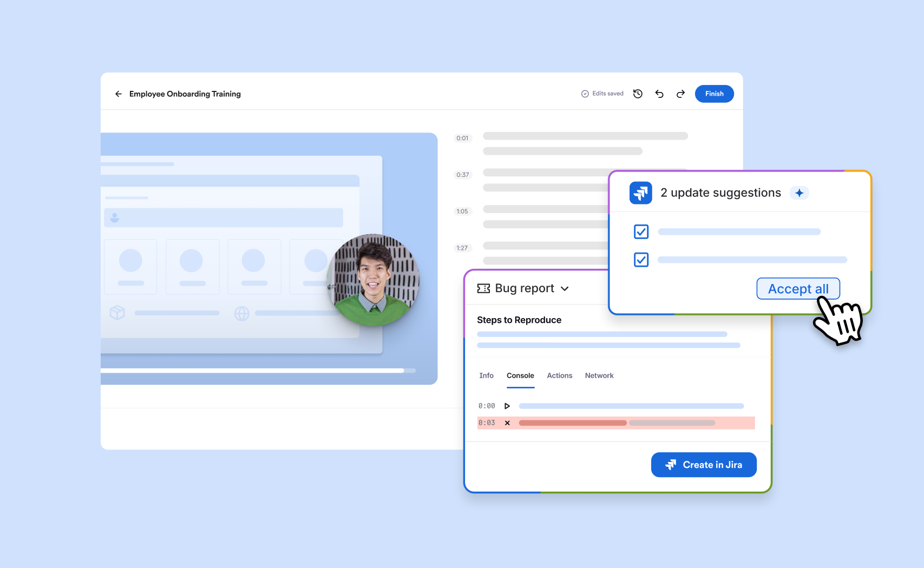Screen dimensions: 924x568
Task: Uncheck the second update suggestion checkbox
Action: tap(640, 260)
